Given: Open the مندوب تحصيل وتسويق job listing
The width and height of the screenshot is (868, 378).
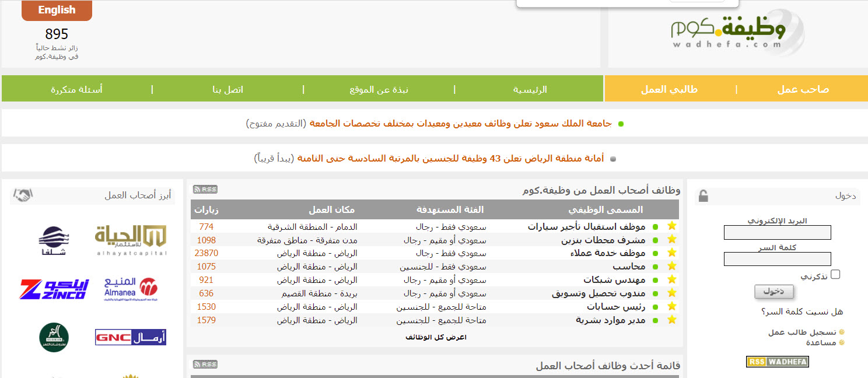Looking at the screenshot, I should tap(598, 293).
